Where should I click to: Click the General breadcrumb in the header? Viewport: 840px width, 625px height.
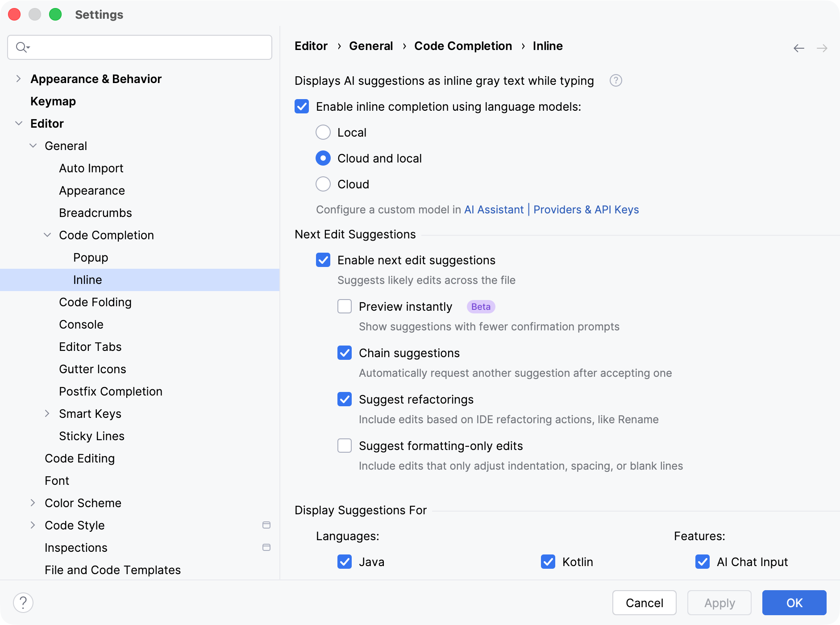[371, 46]
